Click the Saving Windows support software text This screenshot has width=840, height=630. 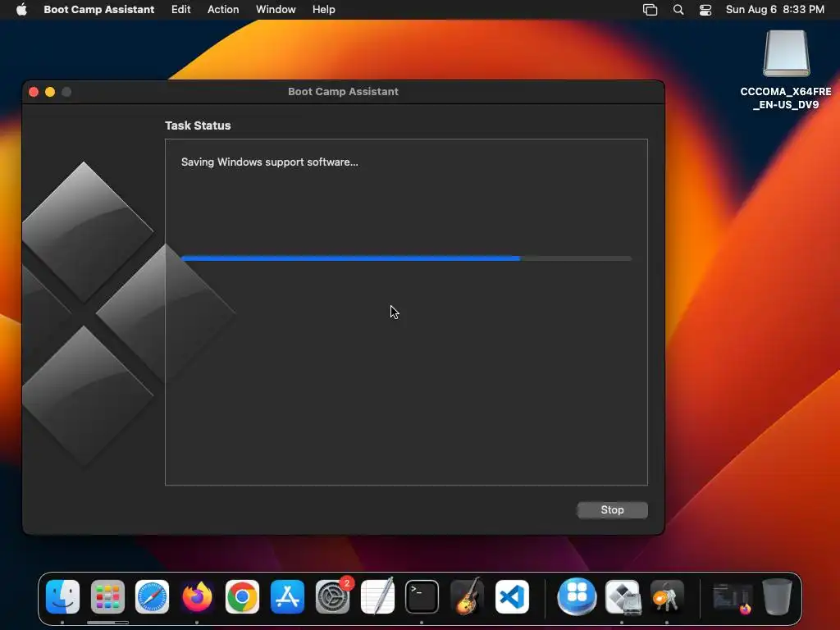click(269, 162)
